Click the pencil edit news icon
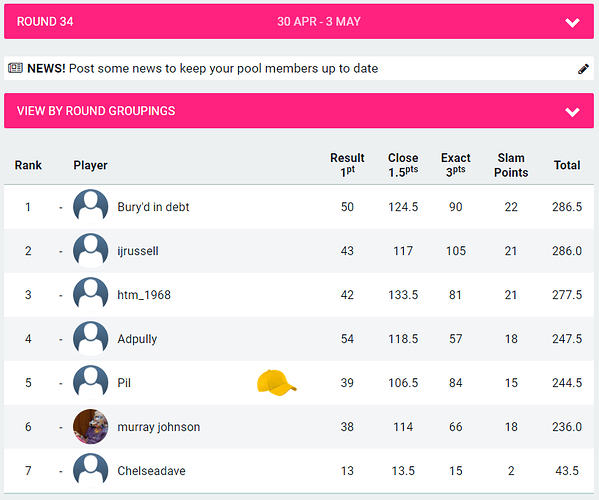Screen dimensions: 599x500 click(x=583, y=69)
